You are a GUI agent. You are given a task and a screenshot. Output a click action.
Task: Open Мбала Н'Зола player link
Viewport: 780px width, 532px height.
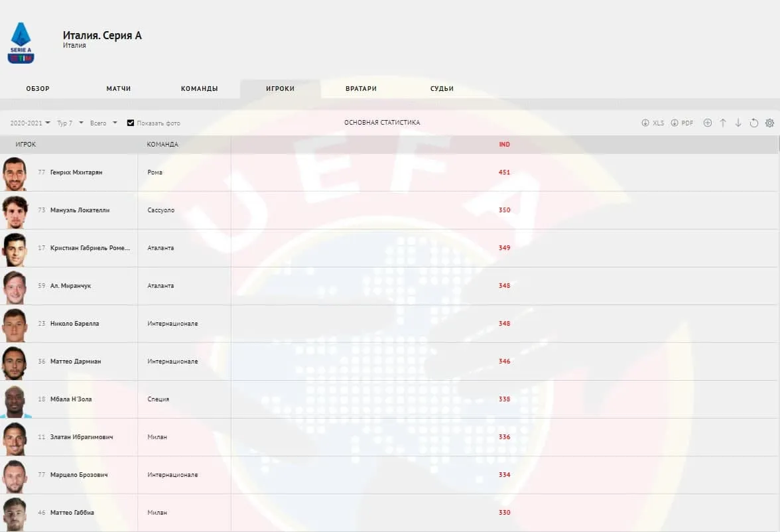pos(71,399)
